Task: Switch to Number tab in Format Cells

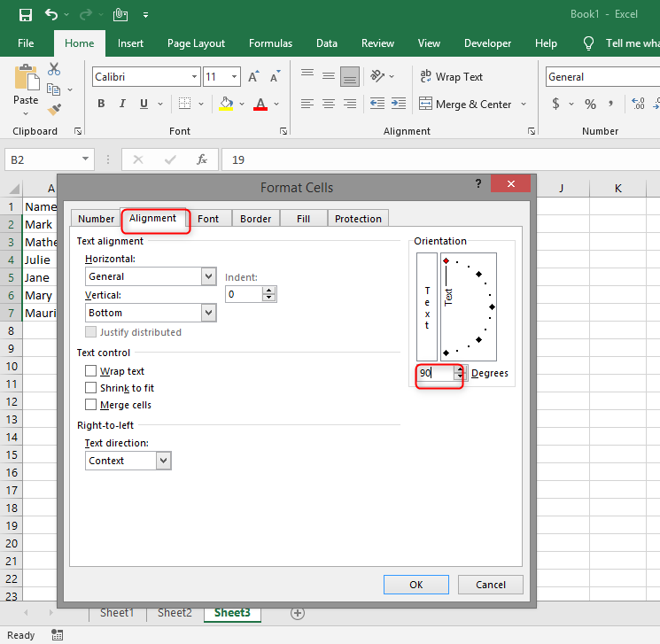Action: 96,219
